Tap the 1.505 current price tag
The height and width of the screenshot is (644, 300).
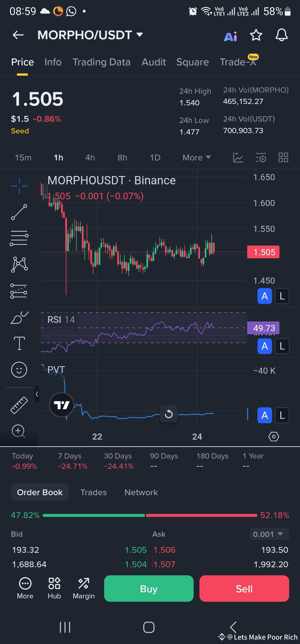point(263,252)
